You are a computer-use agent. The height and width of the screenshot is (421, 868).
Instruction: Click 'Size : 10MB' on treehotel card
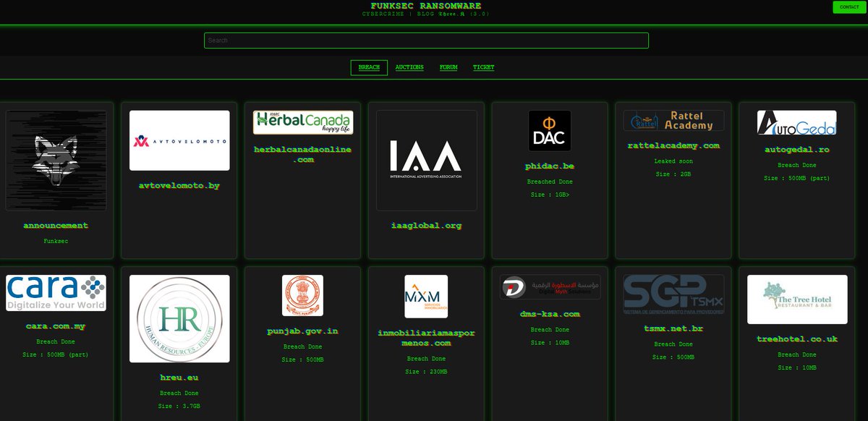[x=797, y=367]
